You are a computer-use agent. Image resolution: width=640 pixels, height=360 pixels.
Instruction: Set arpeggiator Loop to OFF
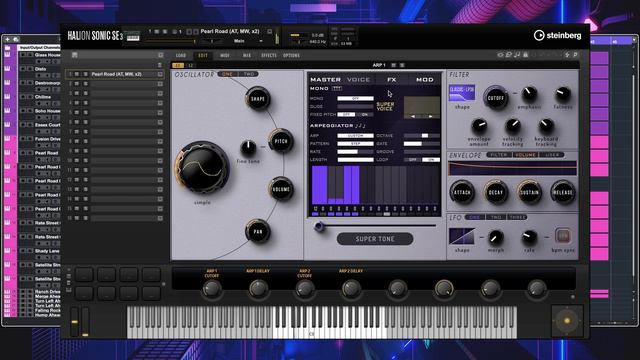point(413,160)
